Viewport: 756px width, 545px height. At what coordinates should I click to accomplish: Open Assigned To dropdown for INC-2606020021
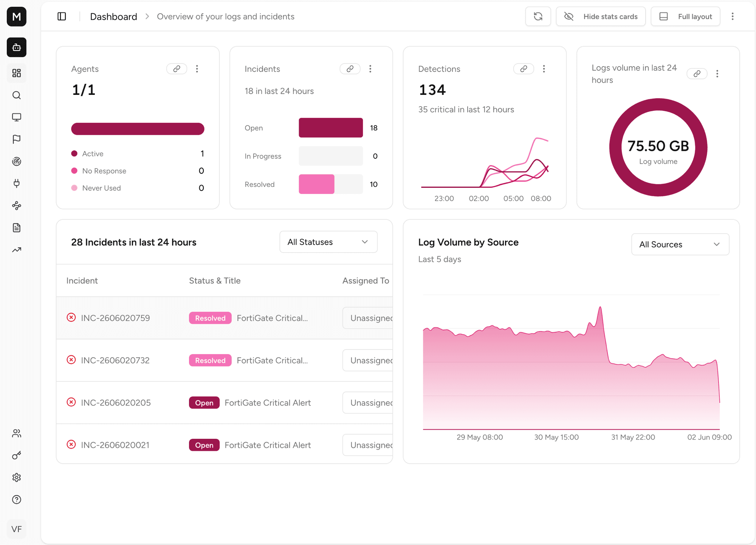367,445
